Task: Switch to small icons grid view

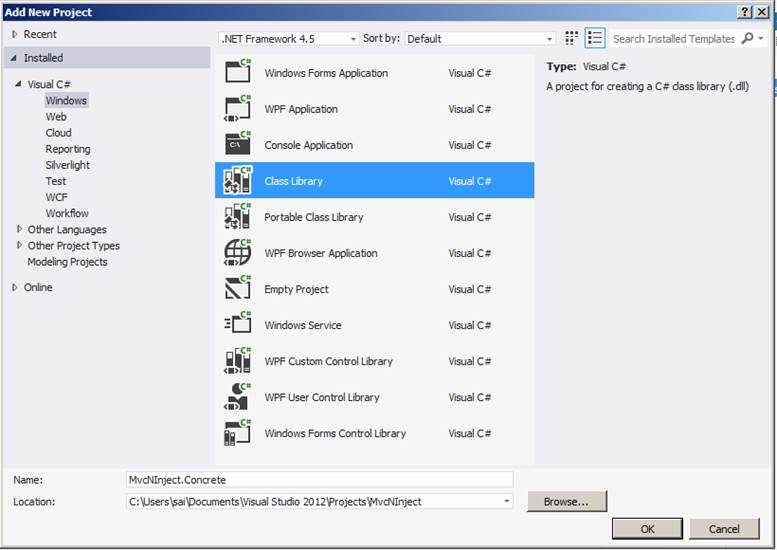Action: (x=571, y=38)
